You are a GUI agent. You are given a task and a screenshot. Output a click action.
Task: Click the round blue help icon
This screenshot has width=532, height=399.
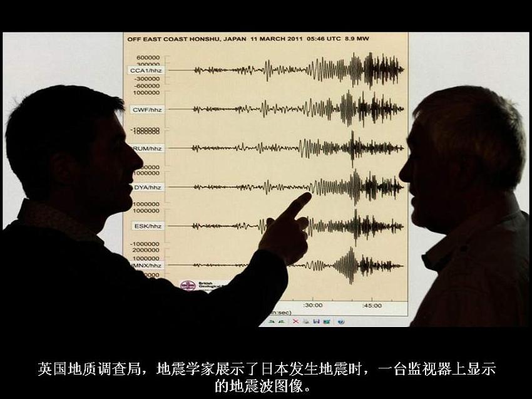coord(341,321)
